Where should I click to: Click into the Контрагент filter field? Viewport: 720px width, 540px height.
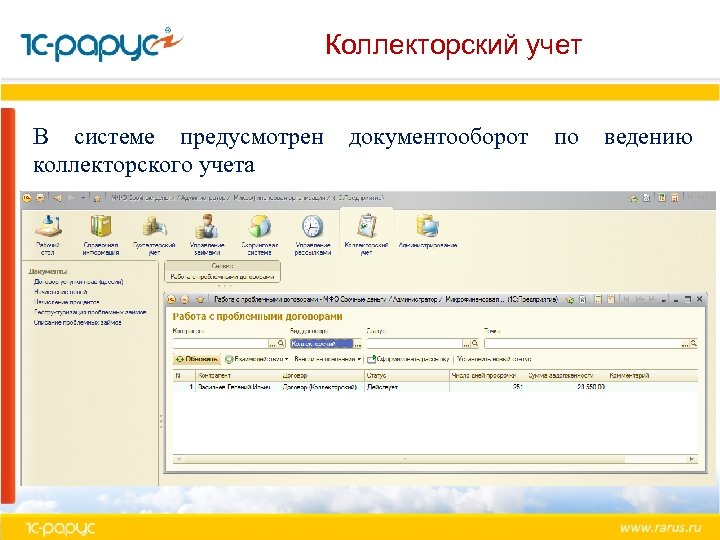pos(221,343)
